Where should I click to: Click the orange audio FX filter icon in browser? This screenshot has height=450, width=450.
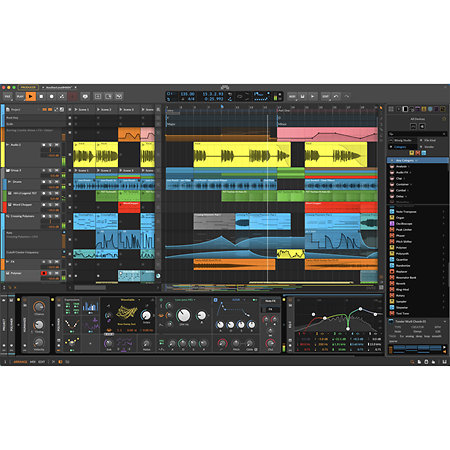(418, 153)
